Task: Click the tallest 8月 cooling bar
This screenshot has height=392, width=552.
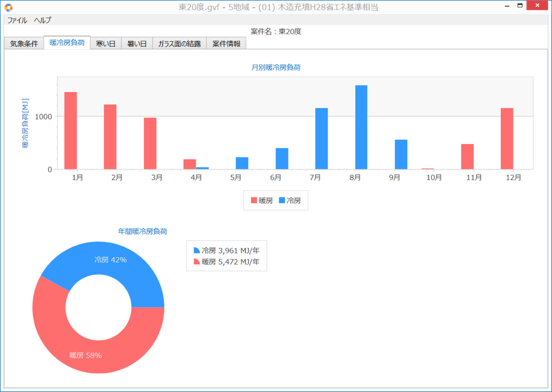Action: (x=361, y=127)
